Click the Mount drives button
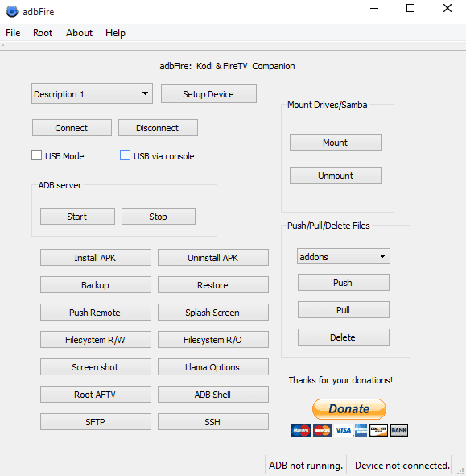This screenshot has width=466, height=476. 336,143
